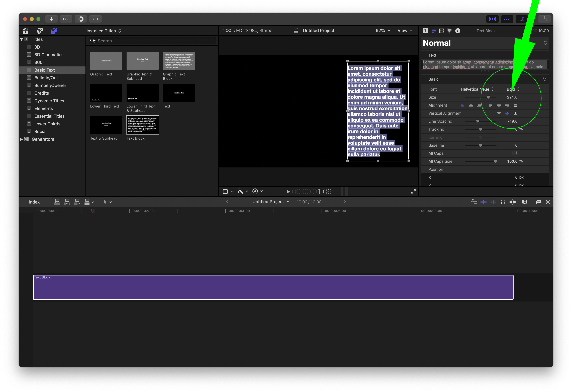Open the Keyword Editor key icon
This screenshot has width=572, height=392.
[x=66, y=19]
